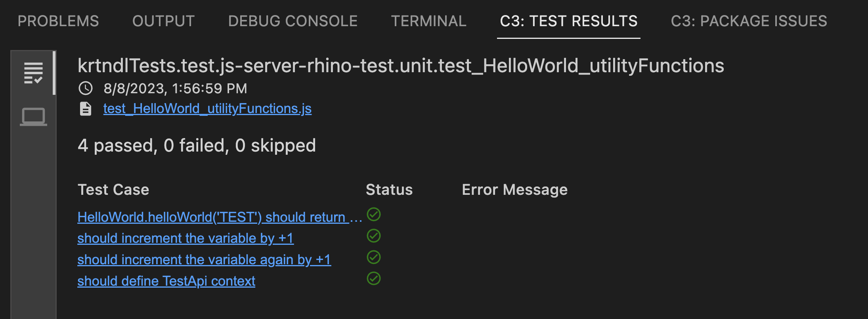Image resolution: width=868 pixels, height=319 pixels.
Task: Click the passed icon for 'increment the variable again' test
Action: point(374,257)
